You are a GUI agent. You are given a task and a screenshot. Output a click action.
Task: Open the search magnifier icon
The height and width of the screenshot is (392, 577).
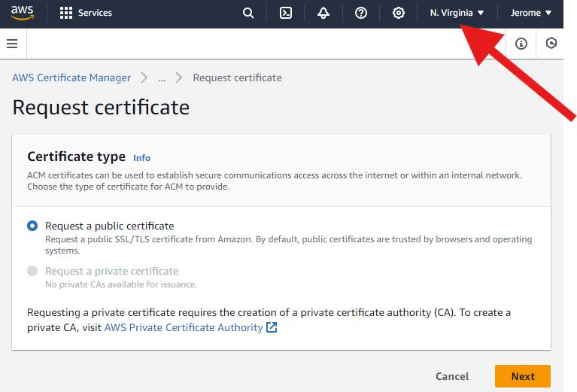248,13
